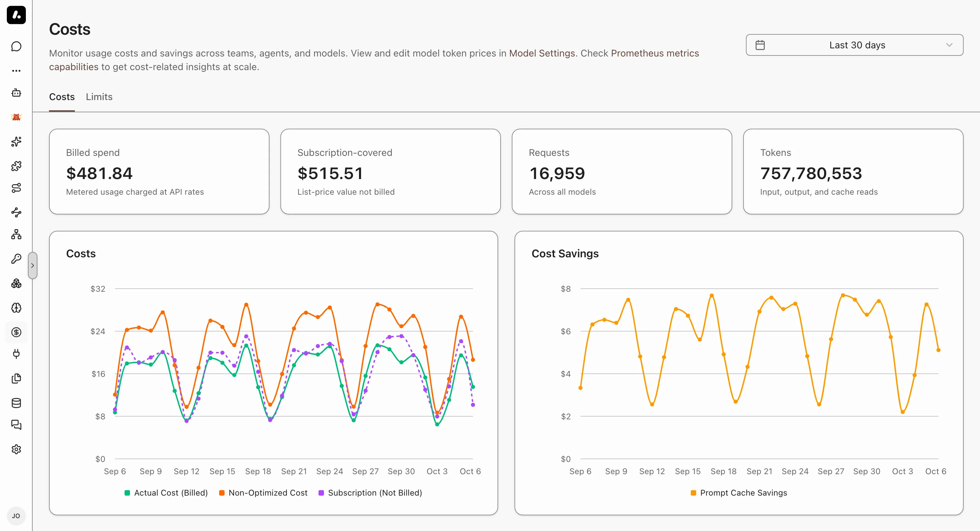This screenshot has height=531, width=980.
Task: Open the conversations bubbles icon in the sidebar
Action: (16, 425)
